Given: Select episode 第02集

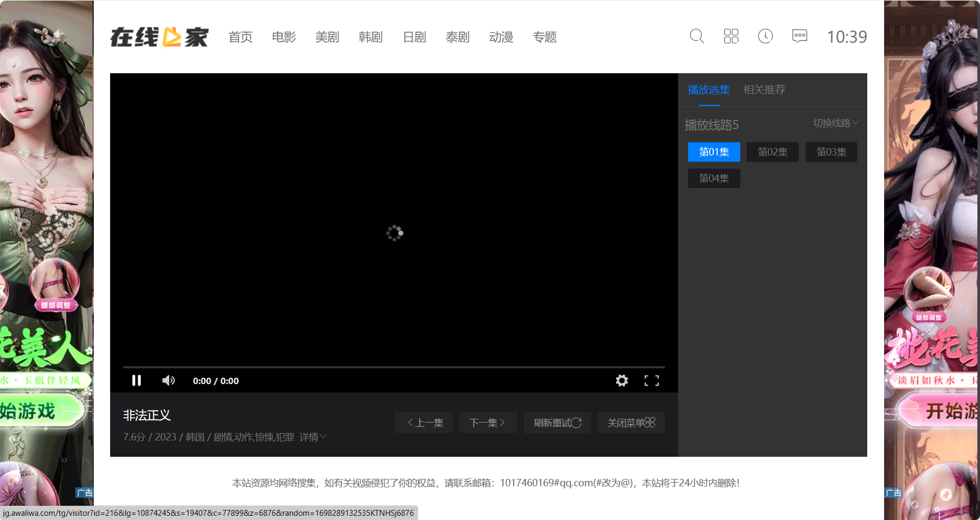Looking at the screenshot, I should point(772,152).
